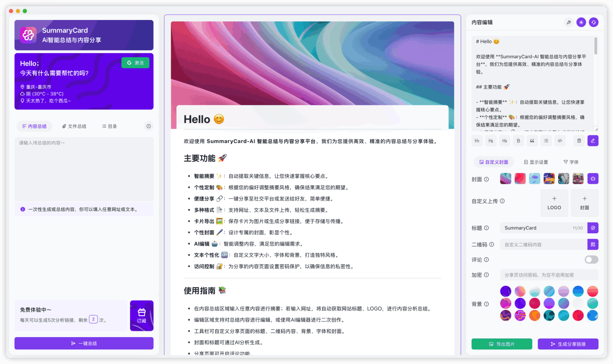Image resolution: width=613 pixels, height=364 pixels.
Task: Switch to the 文件总结 tab
Action: 74,126
